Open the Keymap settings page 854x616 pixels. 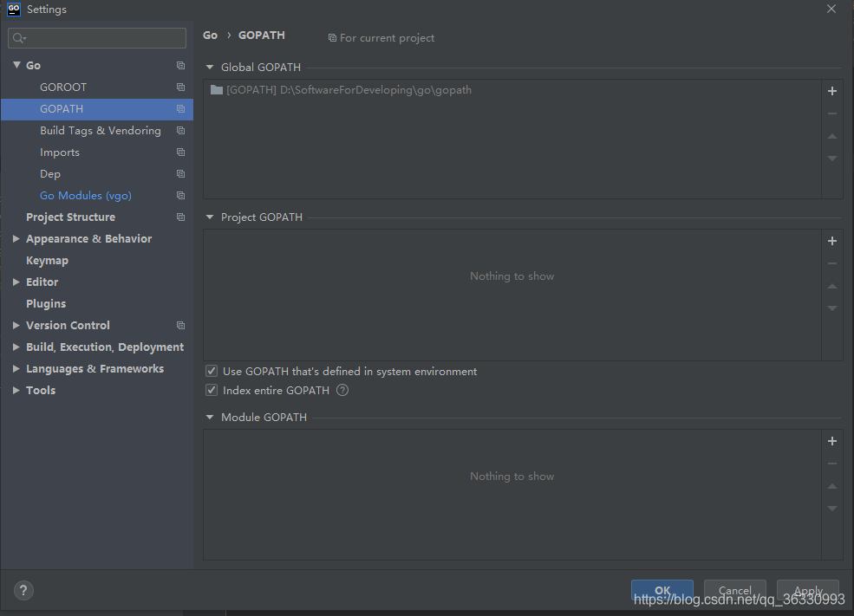point(47,261)
